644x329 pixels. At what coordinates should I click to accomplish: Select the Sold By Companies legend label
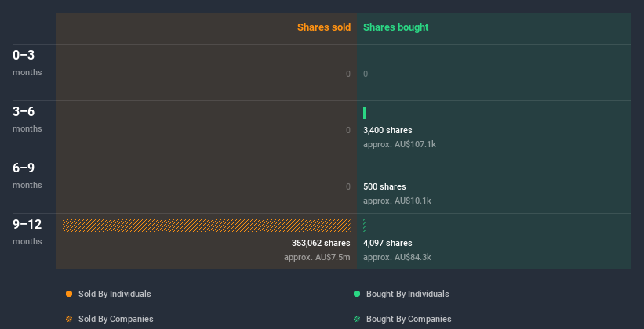(x=116, y=319)
